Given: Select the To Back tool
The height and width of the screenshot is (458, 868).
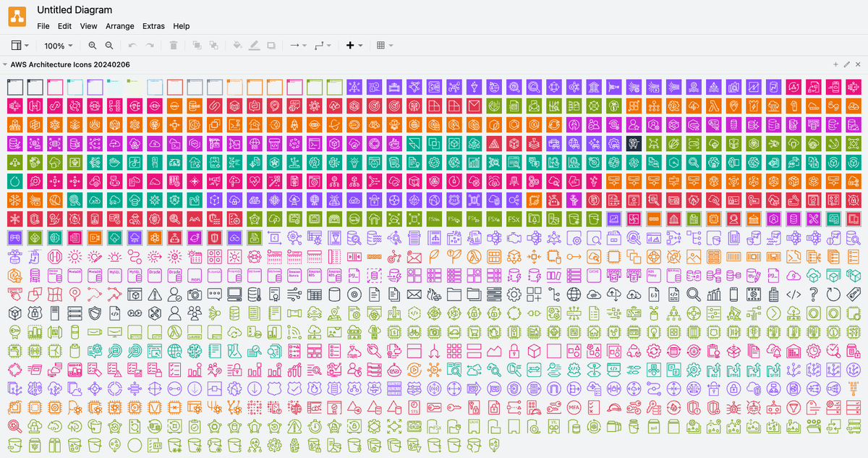Looking at the screenshot, I should (213, 45).
